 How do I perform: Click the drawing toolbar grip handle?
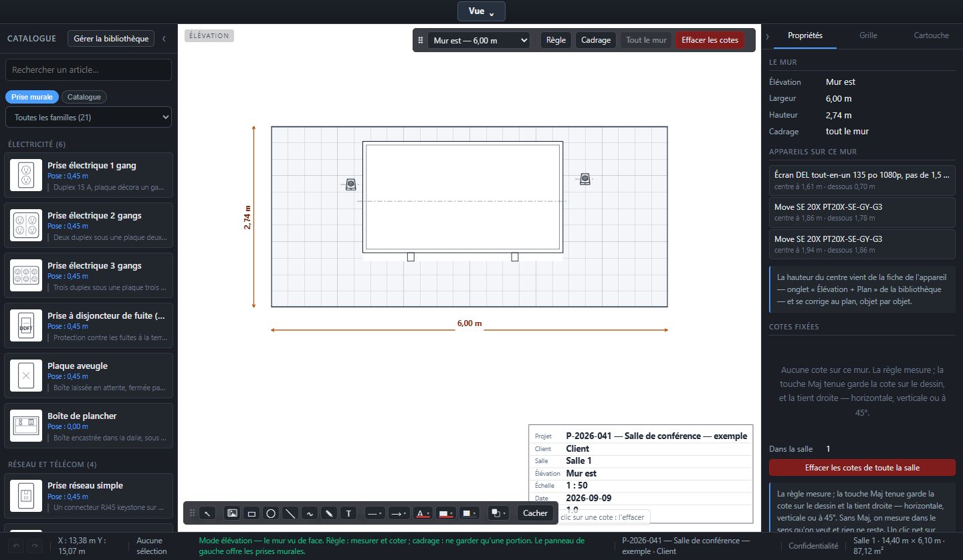click(193, 513)
